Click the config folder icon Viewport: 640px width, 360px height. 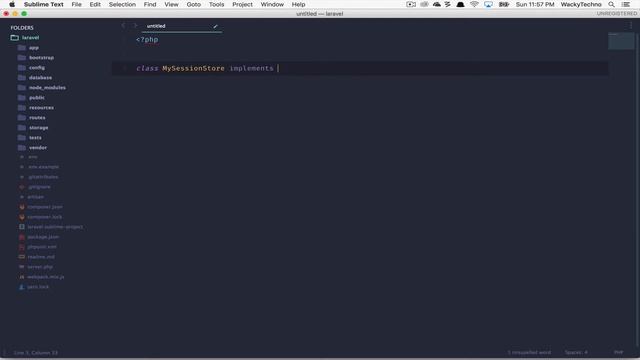[22, 68]
